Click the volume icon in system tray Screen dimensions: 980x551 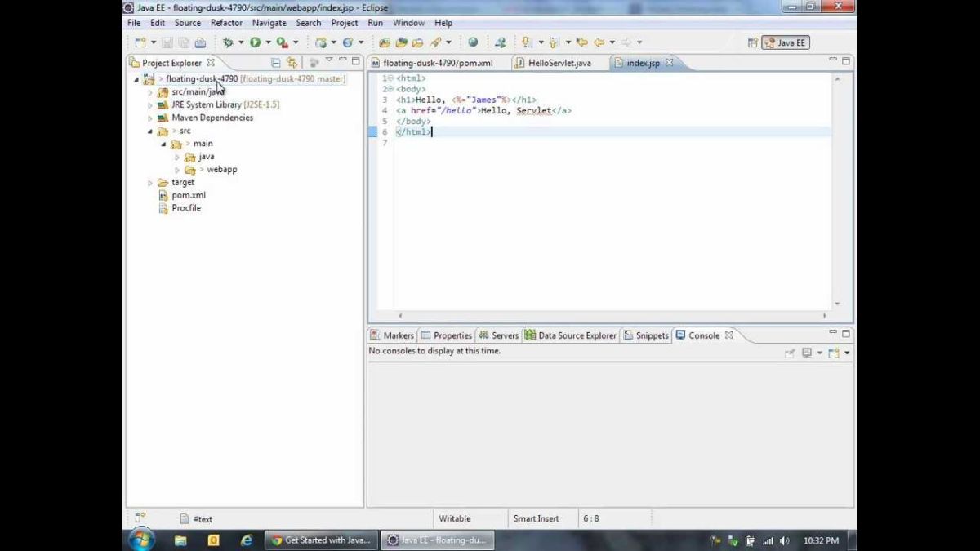coord(785,540)
